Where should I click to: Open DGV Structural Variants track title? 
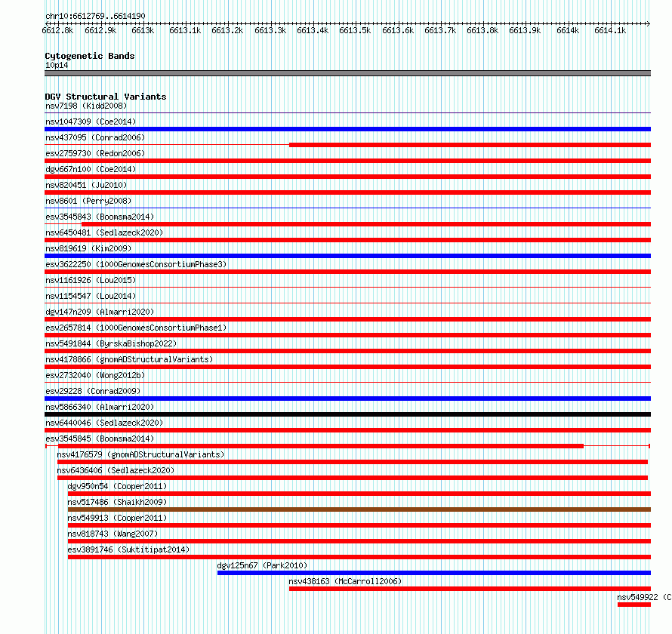tap(106, 97)
